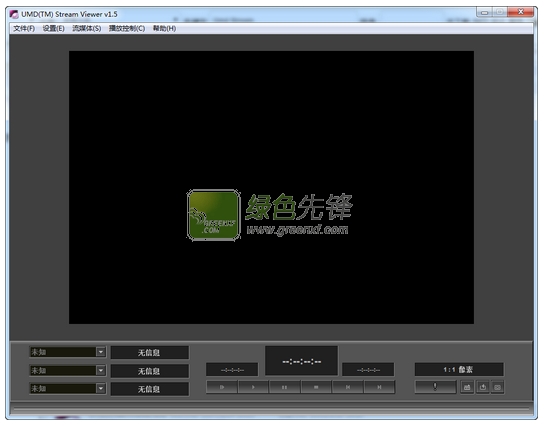The height and width of the screenshot is (426, 544).
Task: Expand the second 未知 dropdown
Action: tap(101, 370)
